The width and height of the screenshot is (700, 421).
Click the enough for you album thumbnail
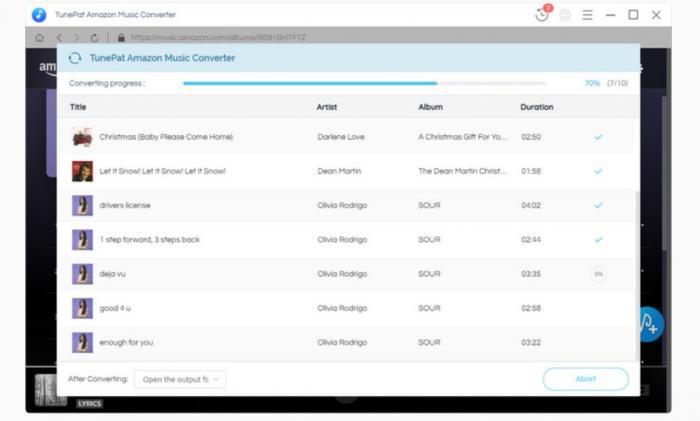tap(83, 342)
